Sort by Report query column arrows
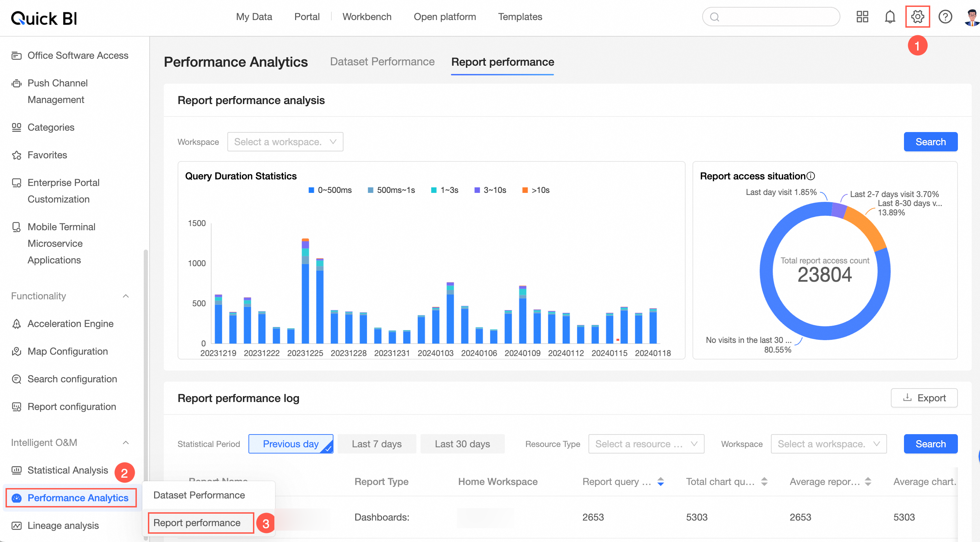 (x=661, y=482)
